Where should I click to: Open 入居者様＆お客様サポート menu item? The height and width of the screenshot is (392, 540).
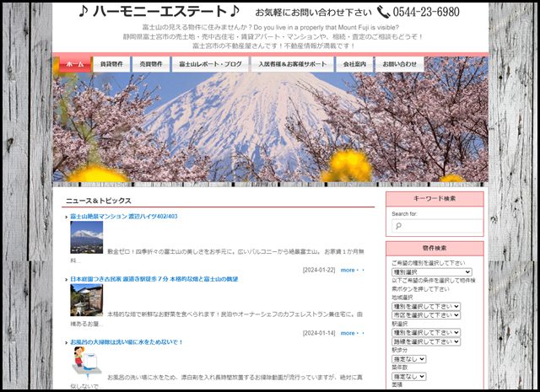(x=293, y=64)
